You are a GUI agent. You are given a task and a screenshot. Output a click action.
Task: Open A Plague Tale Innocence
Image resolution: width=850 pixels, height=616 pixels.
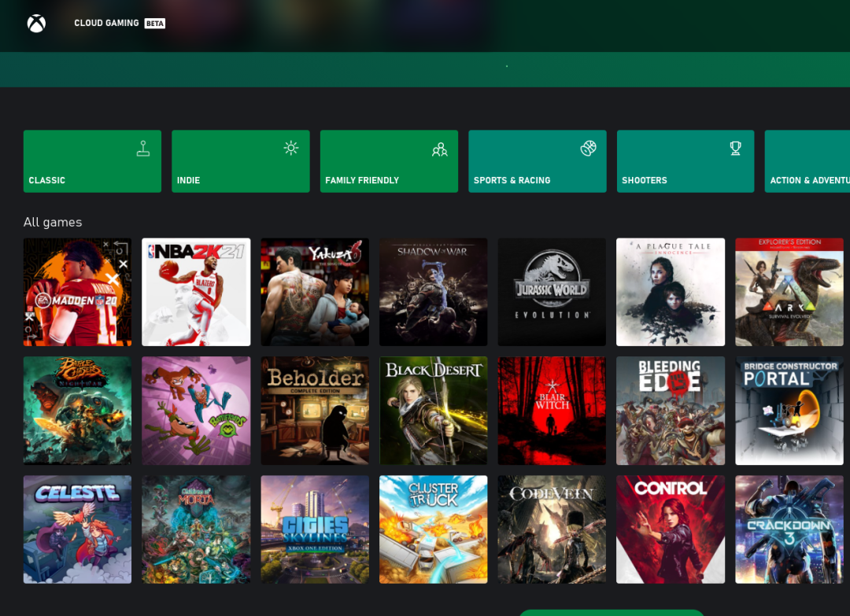[x=670, y=292]
